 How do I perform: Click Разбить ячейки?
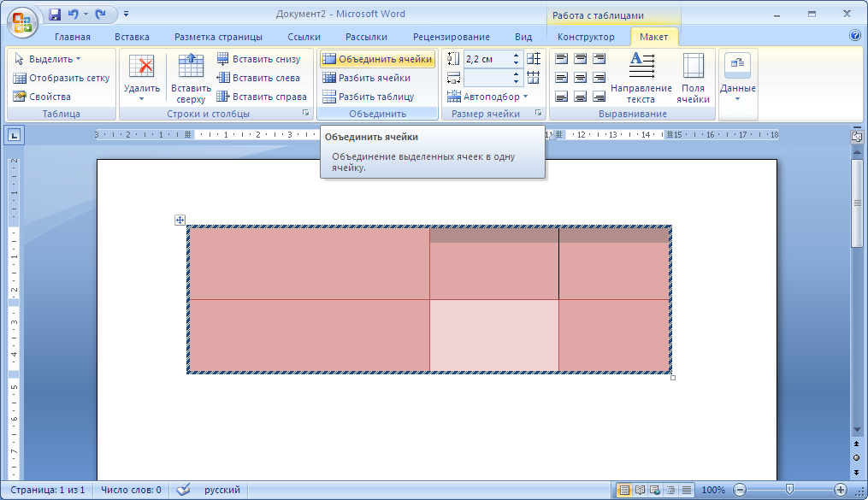(x=367, y=78)
